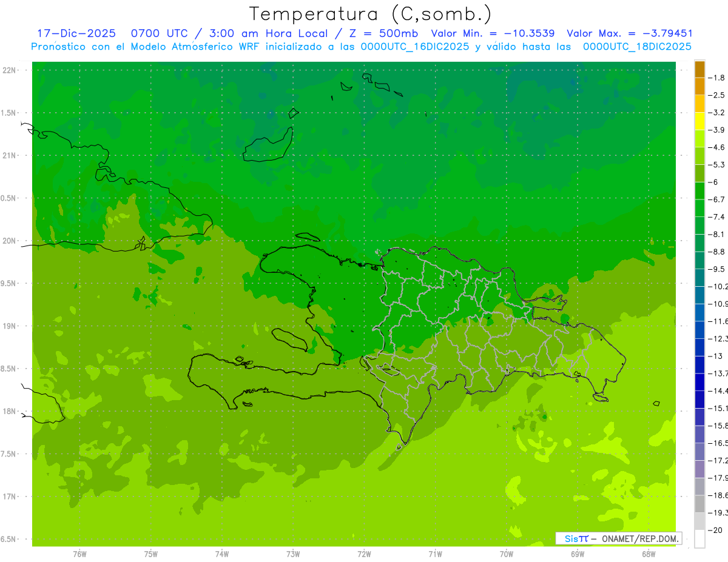The width and height of the screenshot is (728, 562).
Task: Click the title 'Temperatura (C,somb.)'
Action: click(370, 13)
